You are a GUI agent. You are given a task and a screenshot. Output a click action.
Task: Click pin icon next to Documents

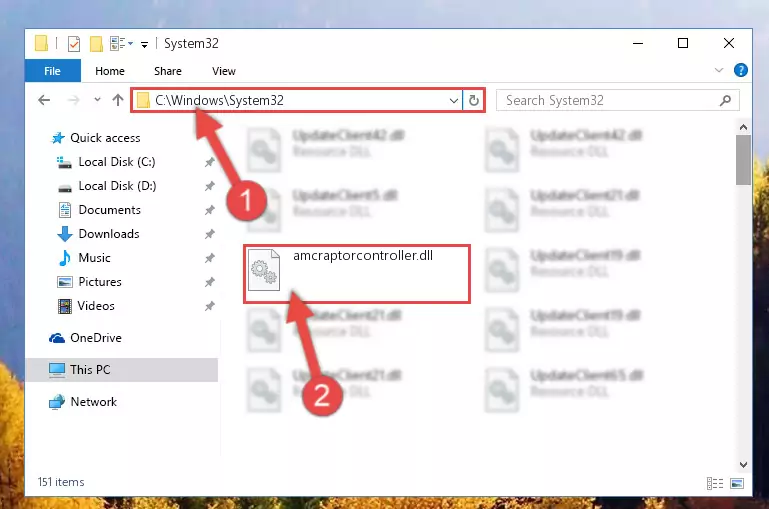(209, 210)
